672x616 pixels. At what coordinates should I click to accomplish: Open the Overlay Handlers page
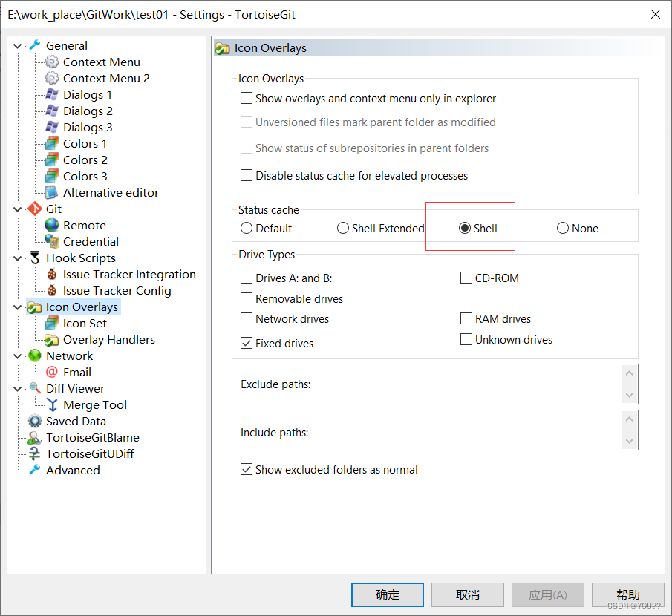(x=109, y=340)
